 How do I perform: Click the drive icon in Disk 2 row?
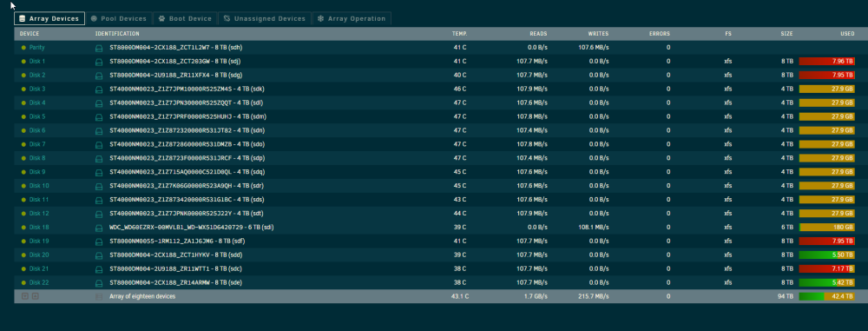click(99, 76)
